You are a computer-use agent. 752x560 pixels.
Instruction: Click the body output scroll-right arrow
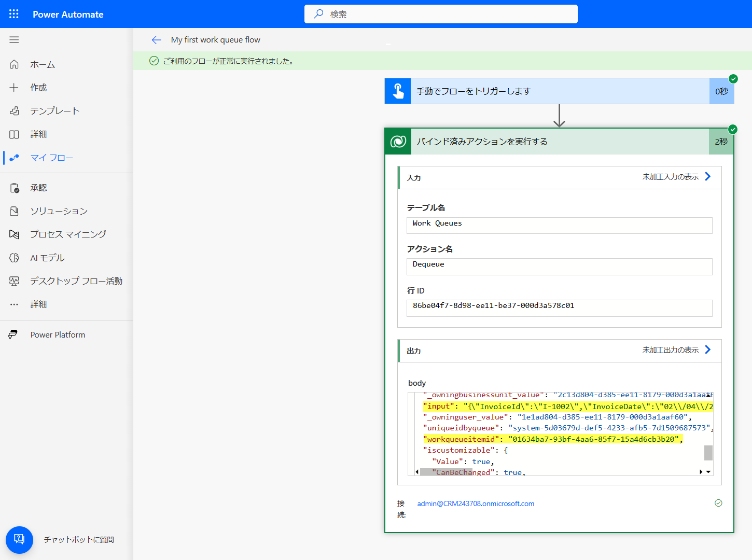(x=701, y=472)
